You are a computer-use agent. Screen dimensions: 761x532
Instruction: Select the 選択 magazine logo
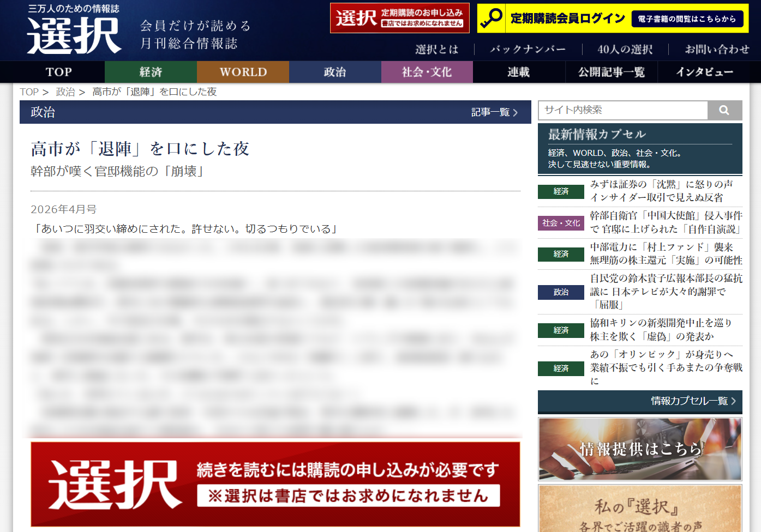pos(74,33)
